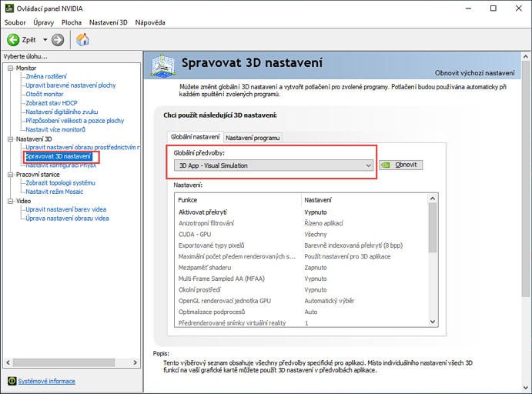Open Změna rozlišení task
Screen dimensions: 532x394
click(46, 76)
